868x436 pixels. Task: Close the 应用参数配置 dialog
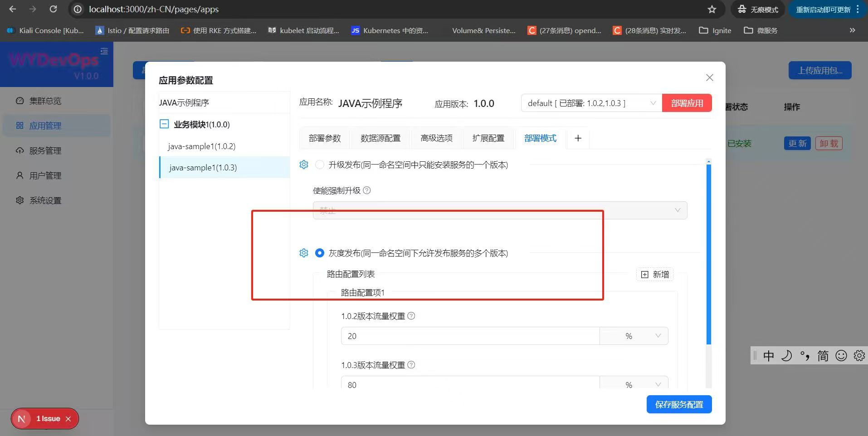pyautogui.click(x=710, y=78)
